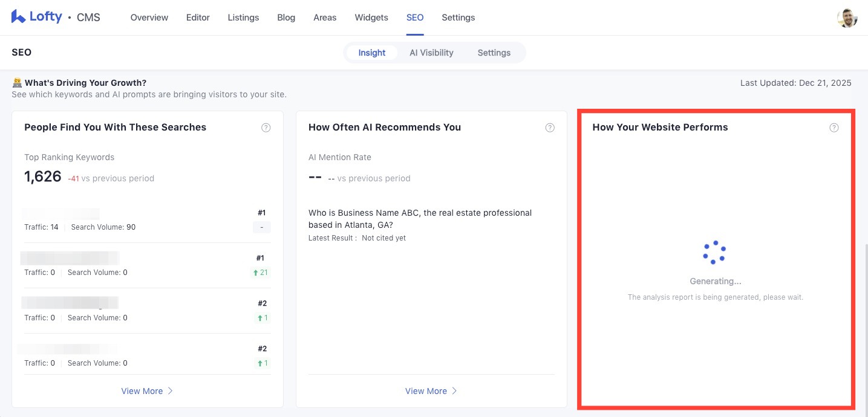Open the Widgets tab
The image size is (868, 417).
click(x=371, y=18)
